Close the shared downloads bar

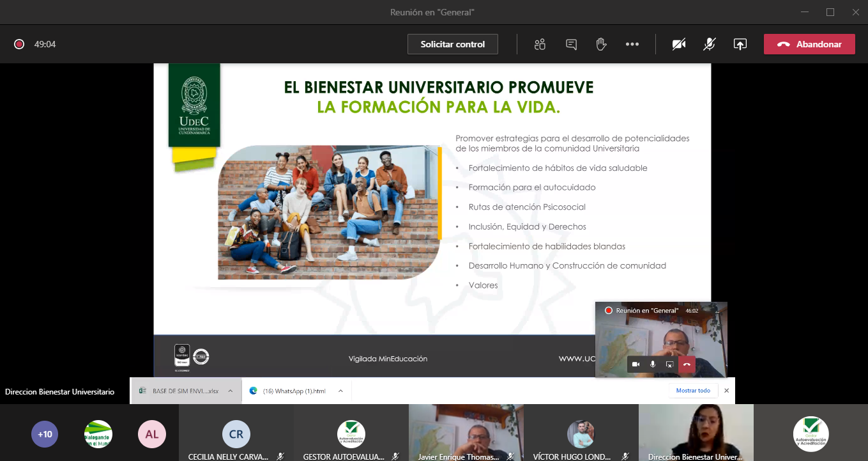726,391
